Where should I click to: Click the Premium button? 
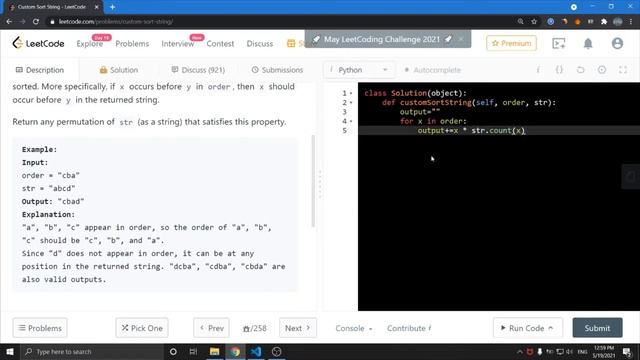click(x=511, y=43)
